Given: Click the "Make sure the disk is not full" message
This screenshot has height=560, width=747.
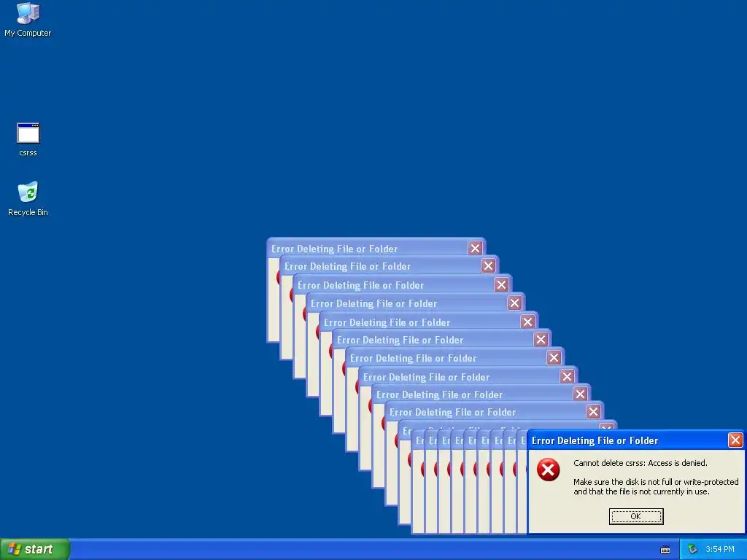Looking at the screenshot, I should (656, 486).
